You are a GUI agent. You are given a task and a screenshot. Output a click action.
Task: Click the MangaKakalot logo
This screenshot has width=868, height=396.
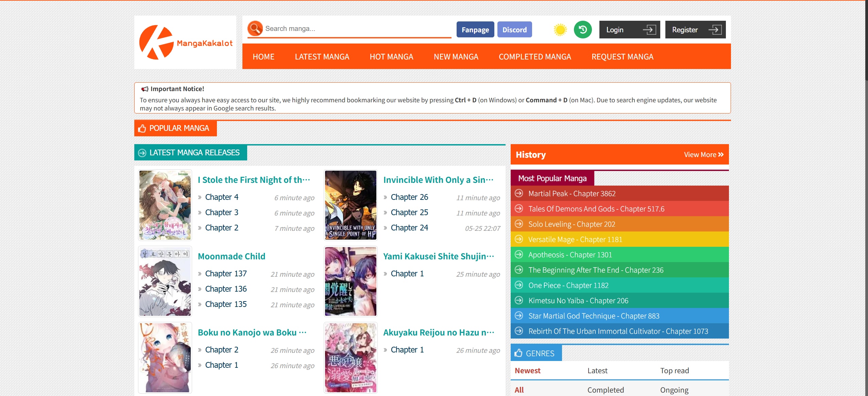point(186,42)
